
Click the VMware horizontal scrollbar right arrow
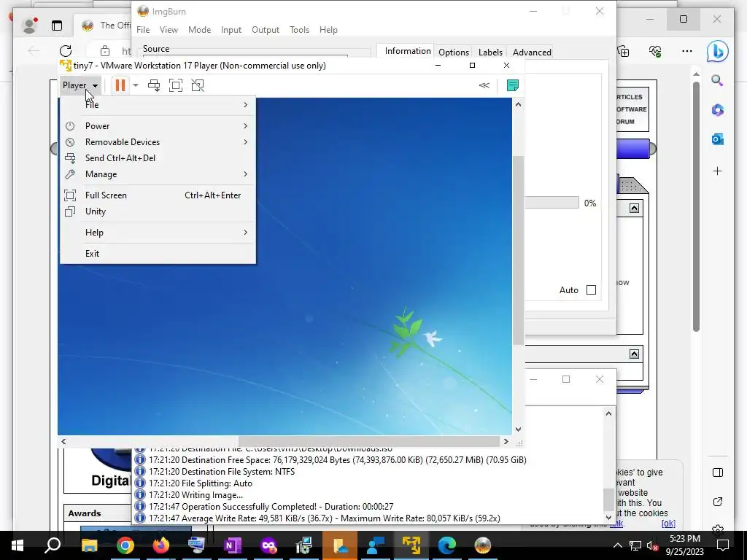pos(506,441)
